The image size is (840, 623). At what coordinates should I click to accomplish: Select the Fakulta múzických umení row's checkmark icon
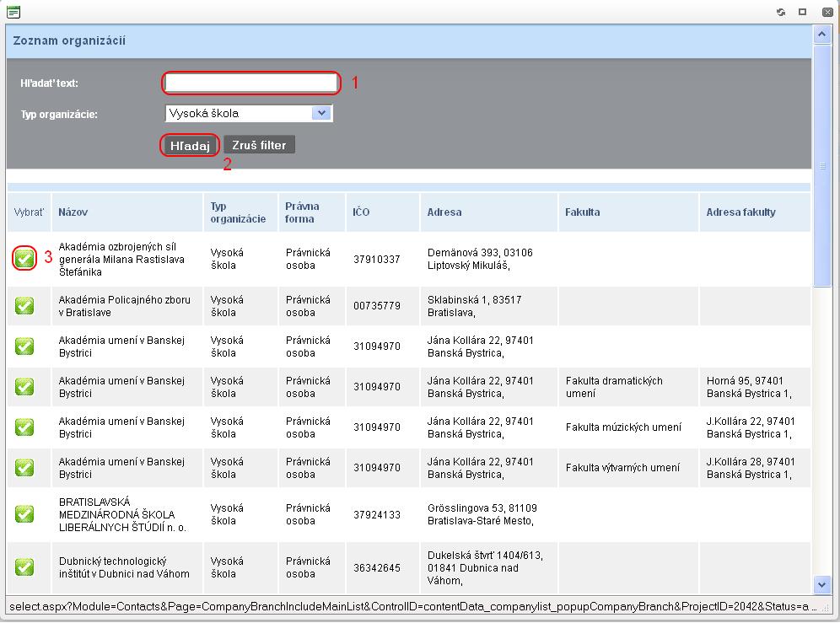point(24,427)
